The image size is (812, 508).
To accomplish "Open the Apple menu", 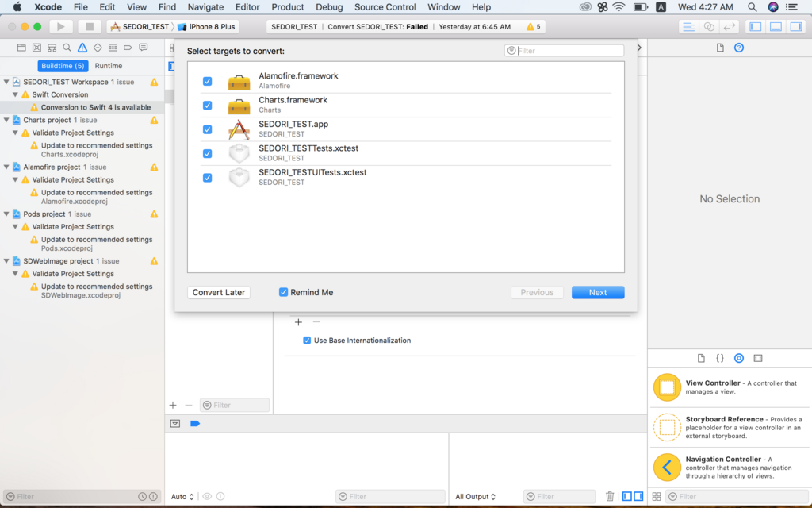I will pyautogui.click(x=17, y=6).
